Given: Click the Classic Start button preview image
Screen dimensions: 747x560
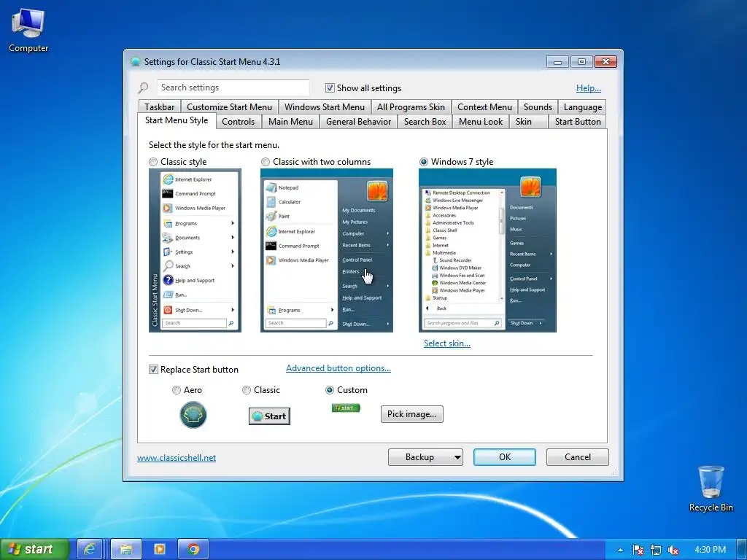Looking at the screenshot, I should [x=269, y=416].
